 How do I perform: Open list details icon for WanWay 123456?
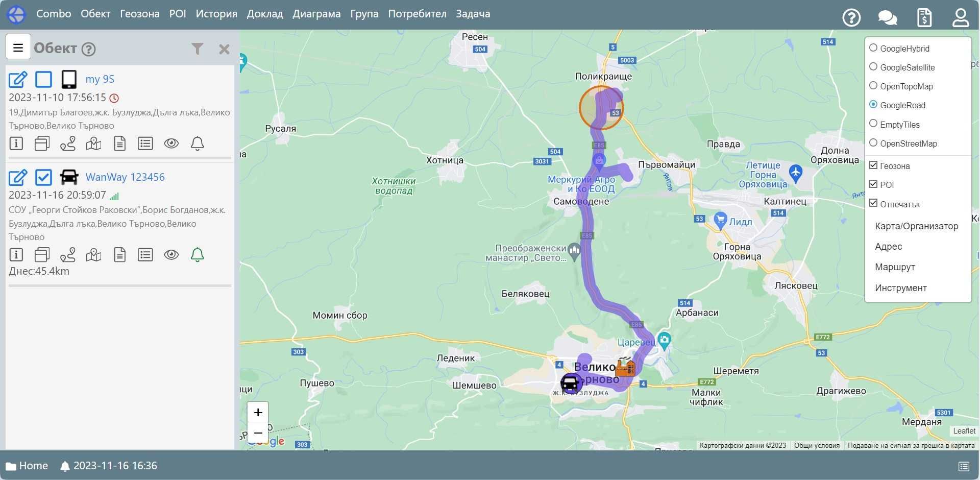click(x=145, y=254)
